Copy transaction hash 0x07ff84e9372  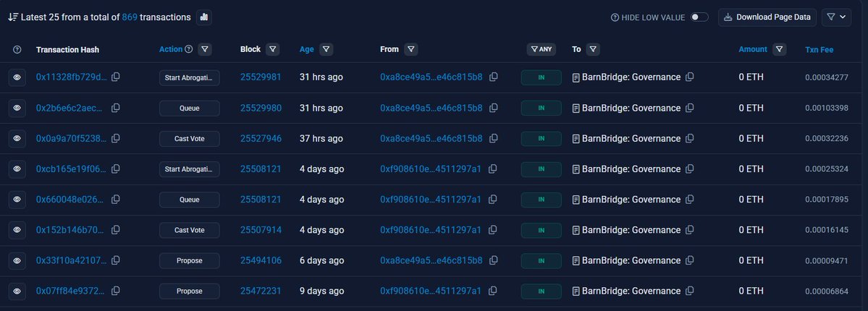coord(116,291)
